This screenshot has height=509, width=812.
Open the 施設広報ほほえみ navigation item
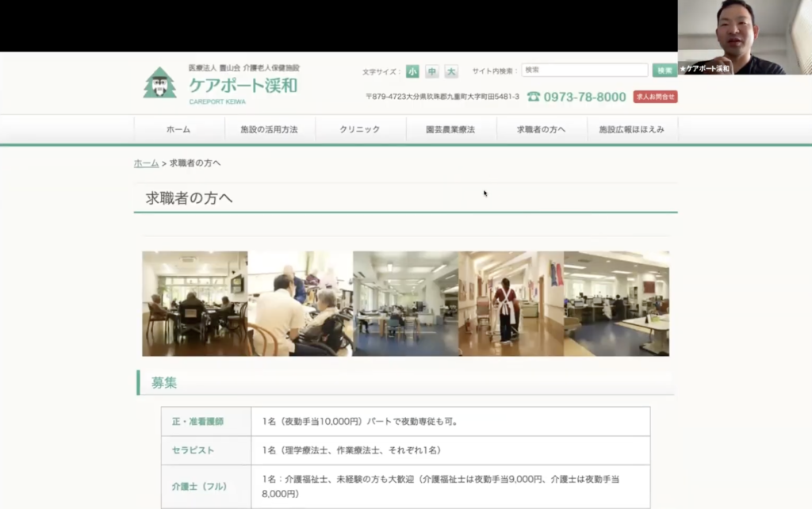(x=632, y=129)
